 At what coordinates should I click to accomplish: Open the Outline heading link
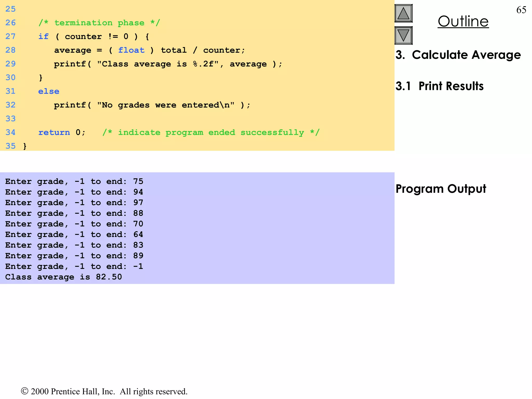pos(463,21)
